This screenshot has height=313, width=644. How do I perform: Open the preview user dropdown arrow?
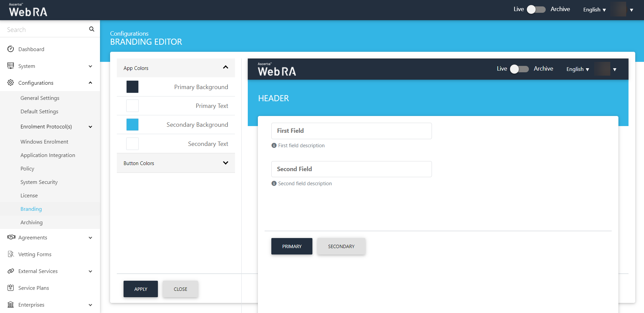tap(615, 69)
